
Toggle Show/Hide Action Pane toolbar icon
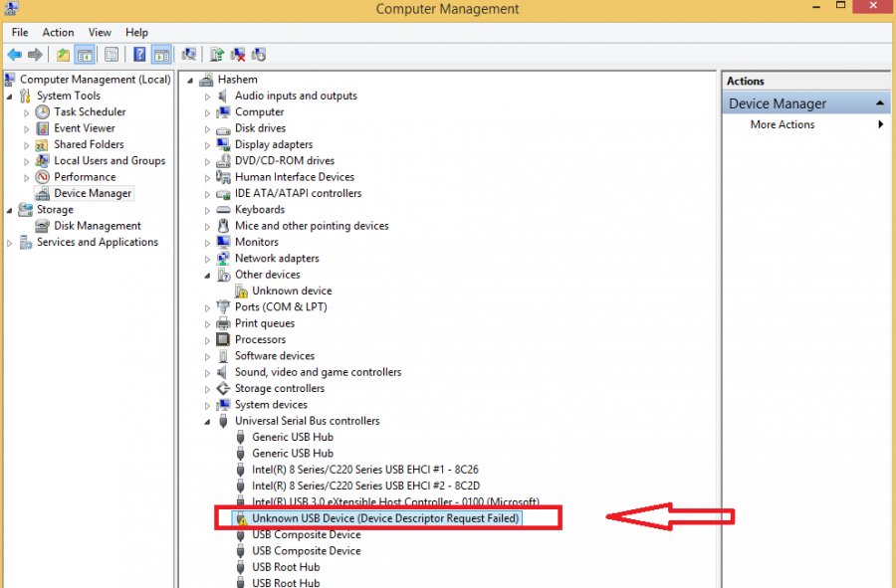coord(161,55)
